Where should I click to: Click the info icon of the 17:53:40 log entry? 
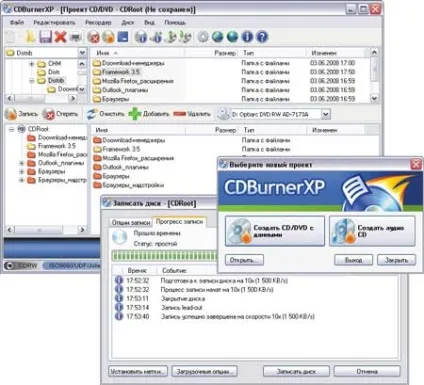tap(119, 316)
